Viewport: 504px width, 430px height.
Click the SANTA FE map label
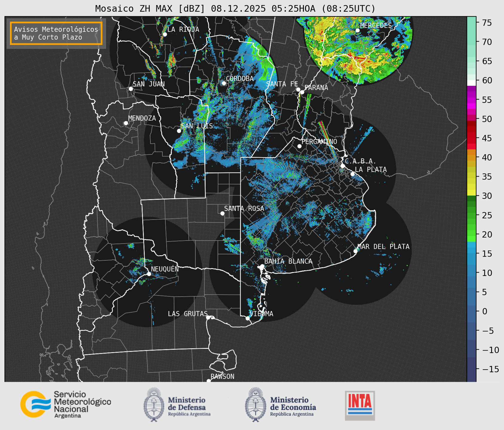pyautogui.click(x=282, y=84)
